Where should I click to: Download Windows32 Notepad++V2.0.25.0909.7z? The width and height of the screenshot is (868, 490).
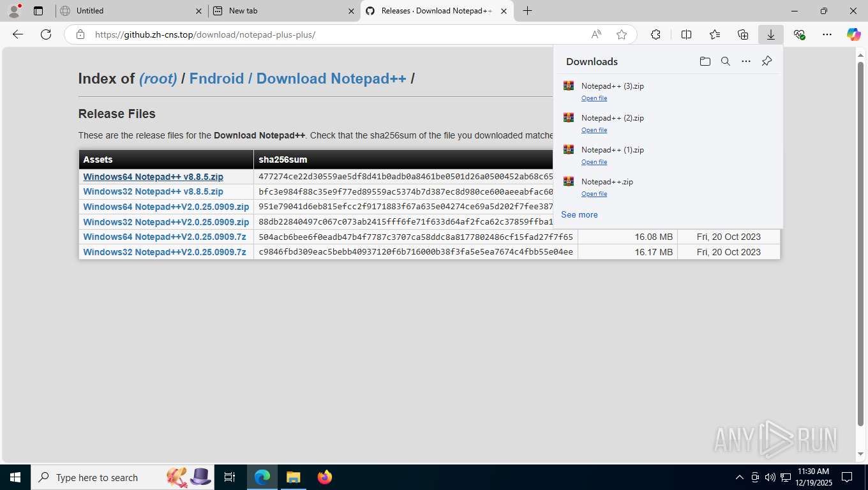(x=165, y=252)
